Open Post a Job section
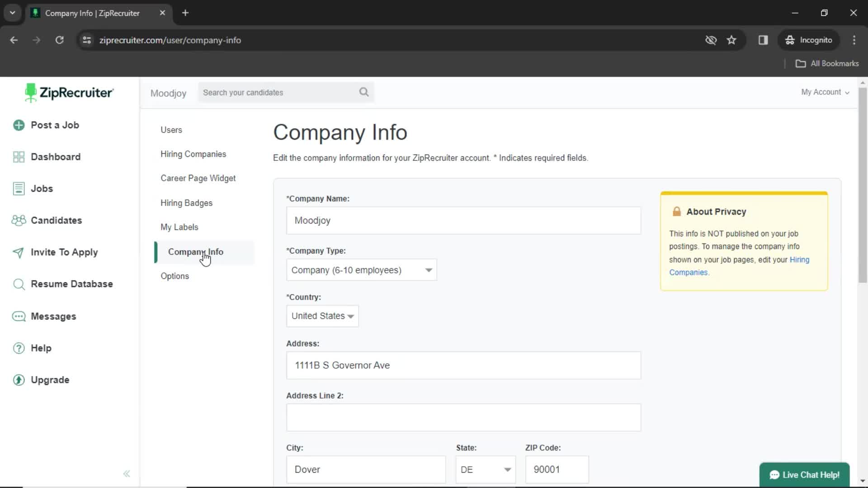The image size is (868, 488). click(x=54, y=125)
